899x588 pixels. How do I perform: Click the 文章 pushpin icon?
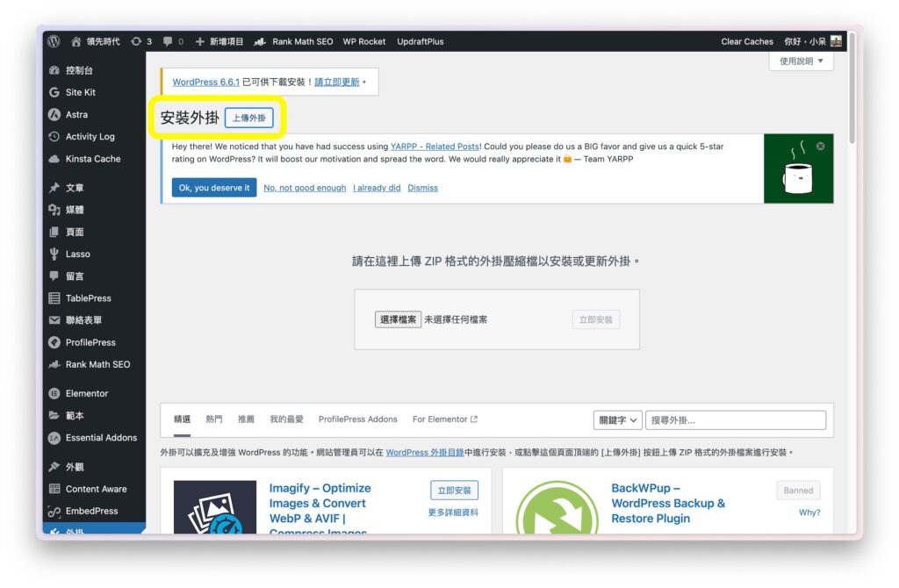tap(54, 188)
